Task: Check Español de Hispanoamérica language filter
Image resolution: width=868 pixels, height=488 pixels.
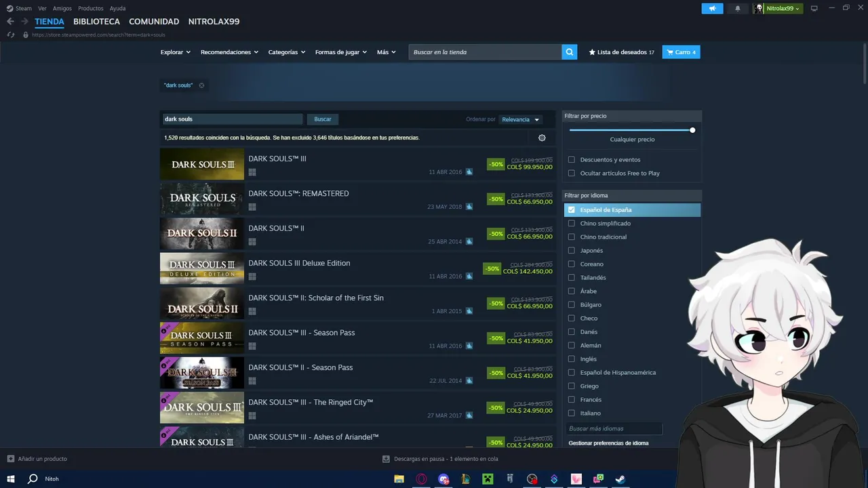Action: click(572, 373)
